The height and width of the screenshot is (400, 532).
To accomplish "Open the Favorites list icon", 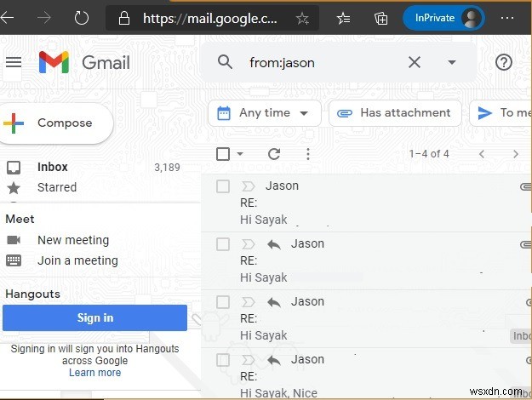I will [x=343, y=19].
